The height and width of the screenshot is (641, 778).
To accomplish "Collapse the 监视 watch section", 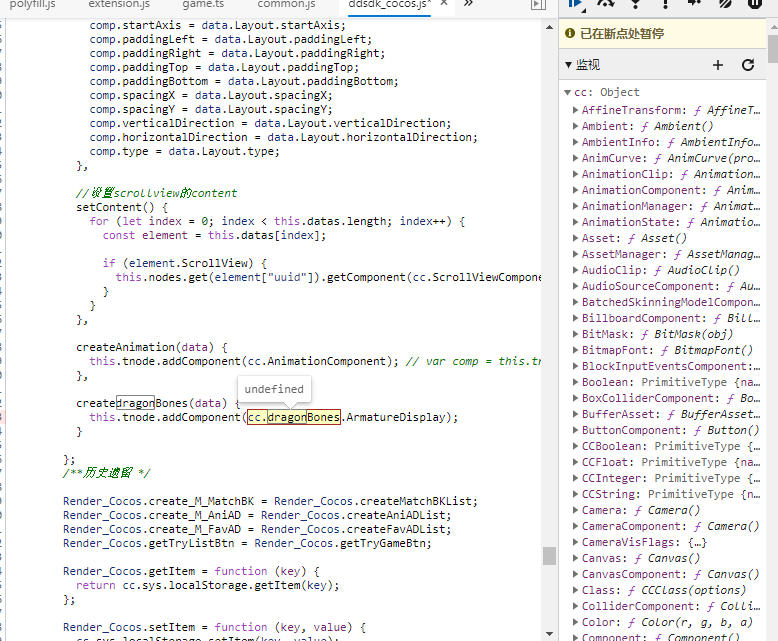I will pos(569,65).
